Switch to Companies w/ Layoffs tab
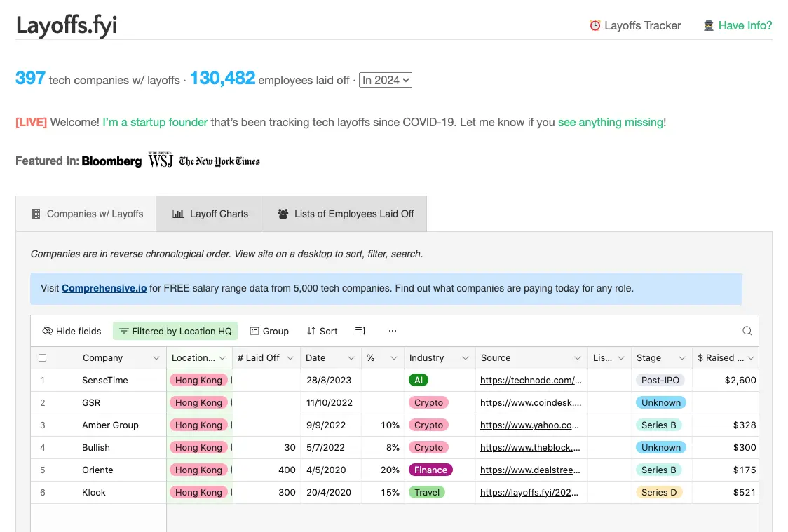The width and height of the screenshot is (788, 532). (x=86, y=214)
